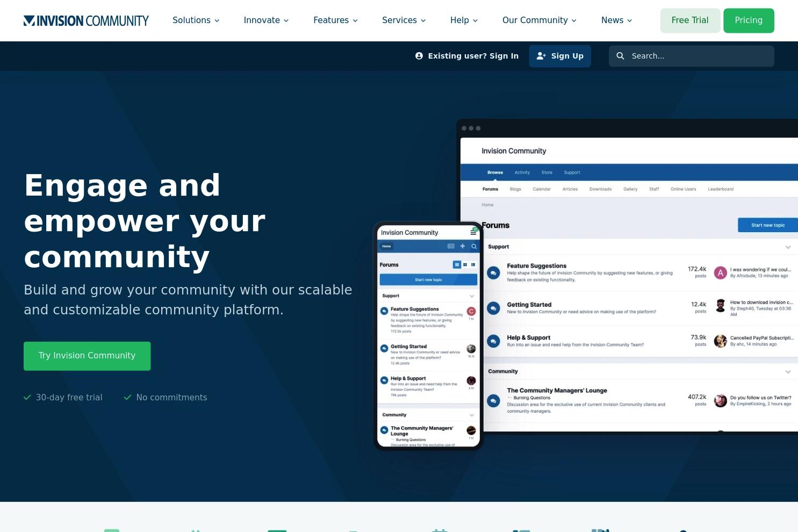Click "407.2k posts" count in desktop mockup
Viewport: 798px width, 532px height.
pos(697,400)
